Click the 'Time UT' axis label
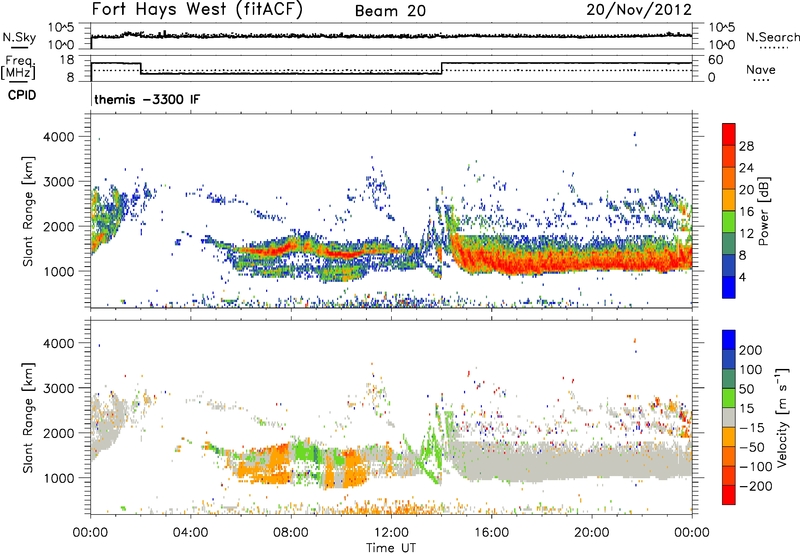Screen dimensions: 800x554 pyautogui.click(x=391, y=548)
